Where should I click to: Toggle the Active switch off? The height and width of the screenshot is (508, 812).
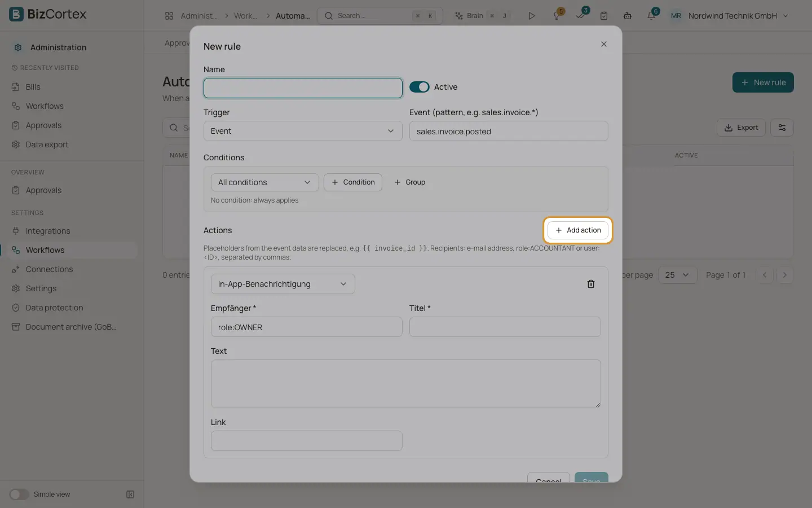(419, 87)
